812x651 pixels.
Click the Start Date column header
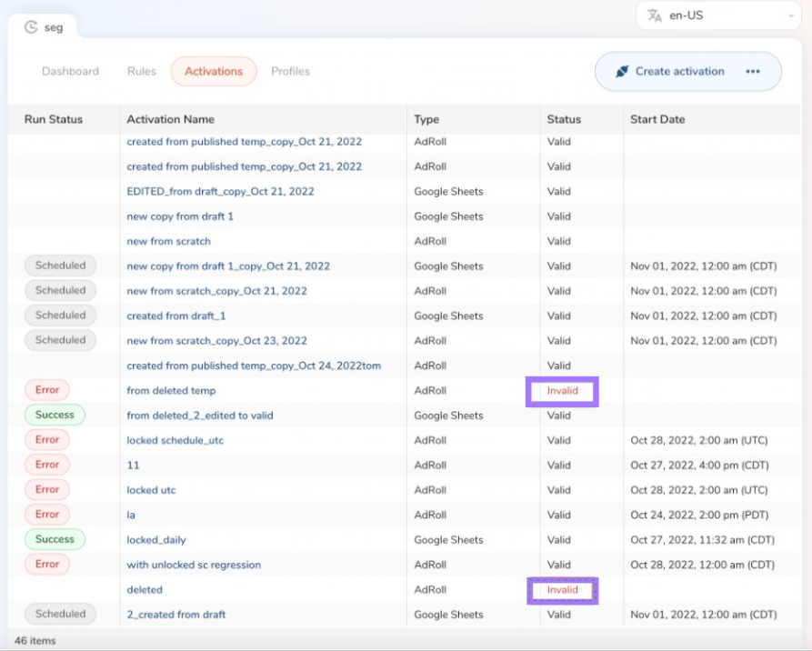[x=657, y=119]
